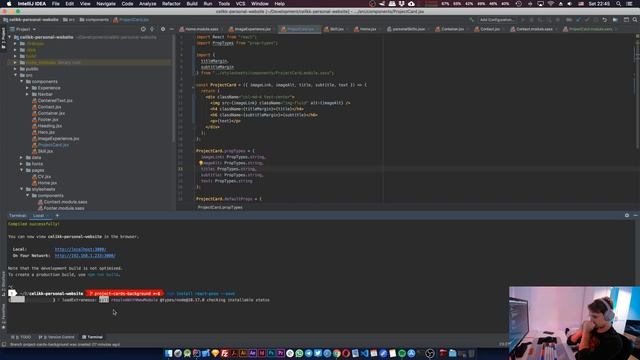Expand the public folder
The height and width of the screenshot is (360, 640).
pos(16,69)
